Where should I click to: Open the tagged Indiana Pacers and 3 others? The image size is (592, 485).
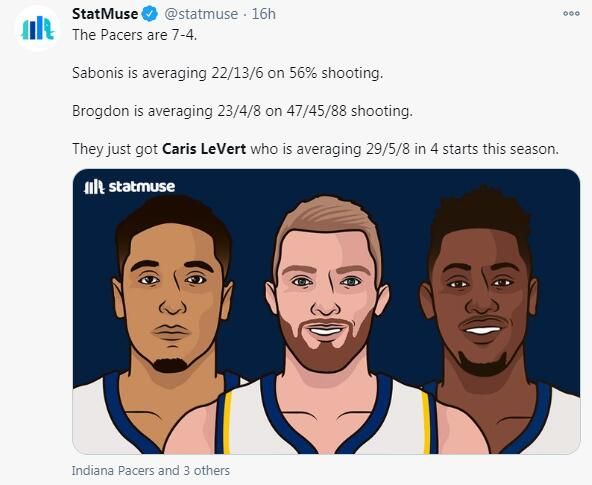(151, 470)
